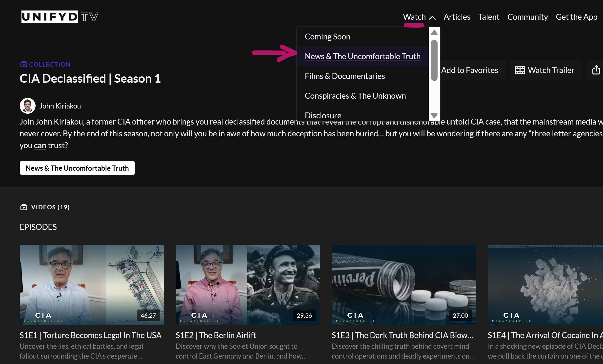
Task: Click the dropdown scrollbar up arrow
Action: (434, 33)
